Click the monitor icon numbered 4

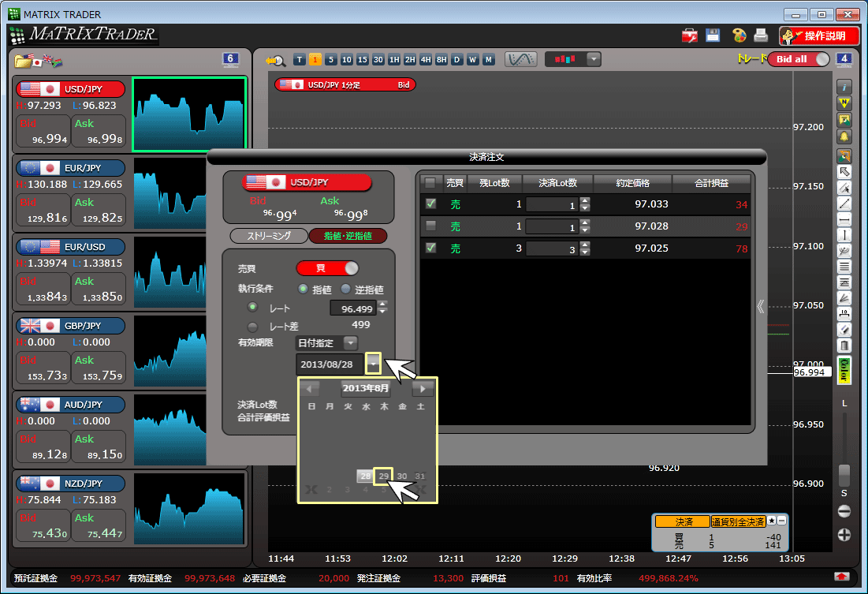point(844,59)
